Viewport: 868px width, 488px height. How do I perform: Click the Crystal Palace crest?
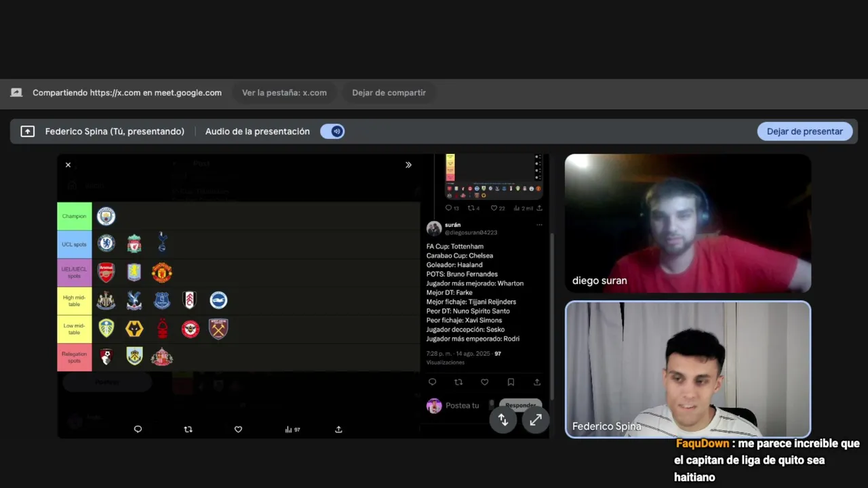pos(134,300)
